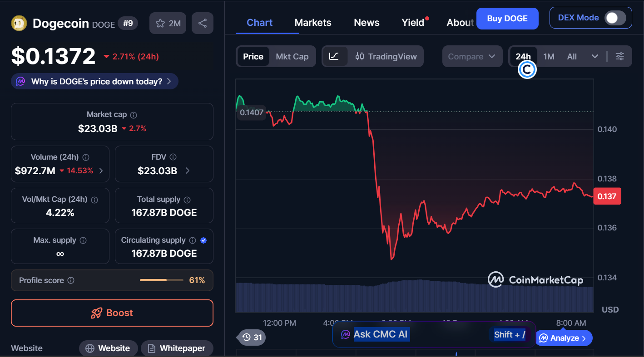Screen dimensions: 644x357
Task: Open the News tab
Action: point(367,22)
